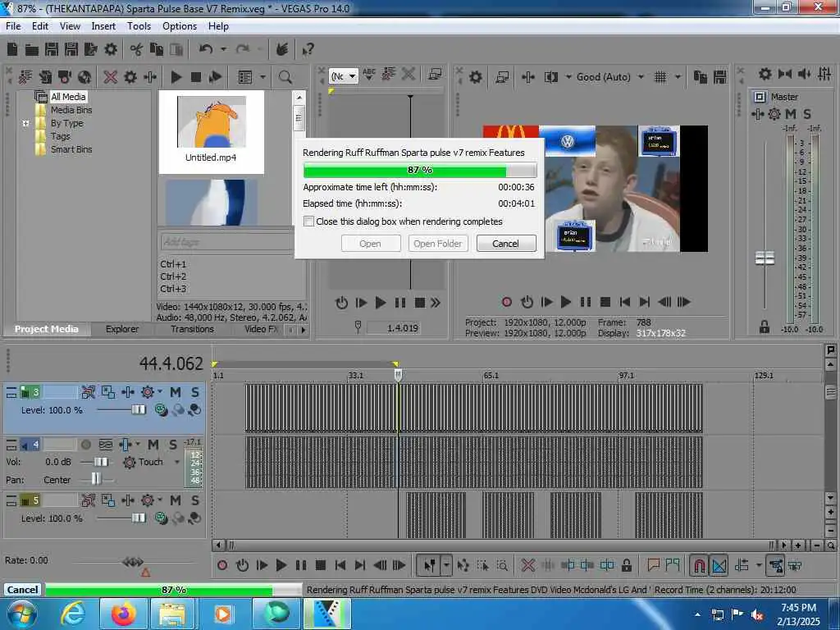Mute video track 5
The image size is (840, 630).
(x=176, y=500)
